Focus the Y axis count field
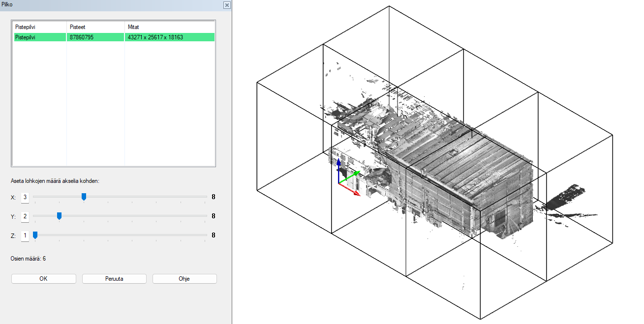The image size is (644, 324). click(x=25, y=216)
